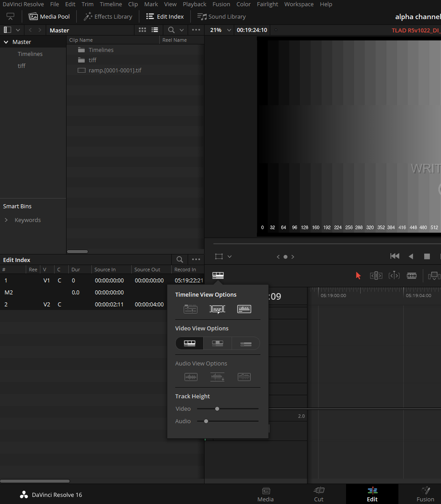
Task: Toggle the Edit Index panel
Action: (x=165, y=16)
